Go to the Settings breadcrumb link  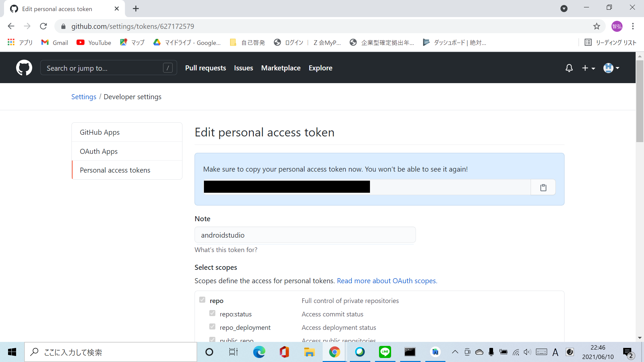84,97
